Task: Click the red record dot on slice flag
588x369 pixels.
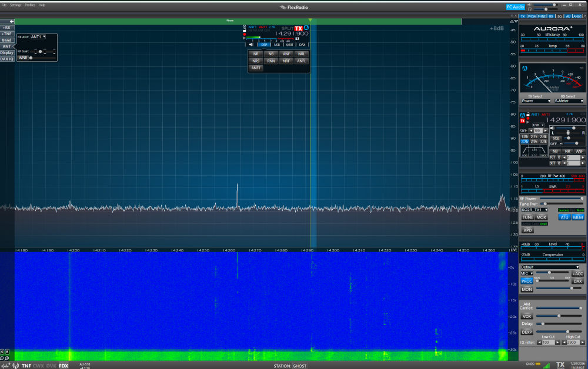Action: tap(245, 34)
